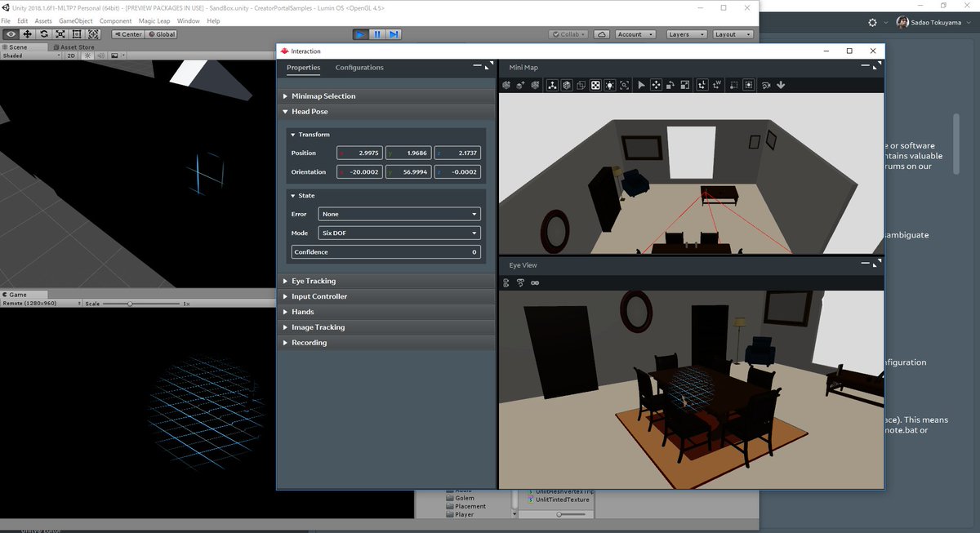
Task: Adjust the Game view Scale slider
Action: point(142,304)
